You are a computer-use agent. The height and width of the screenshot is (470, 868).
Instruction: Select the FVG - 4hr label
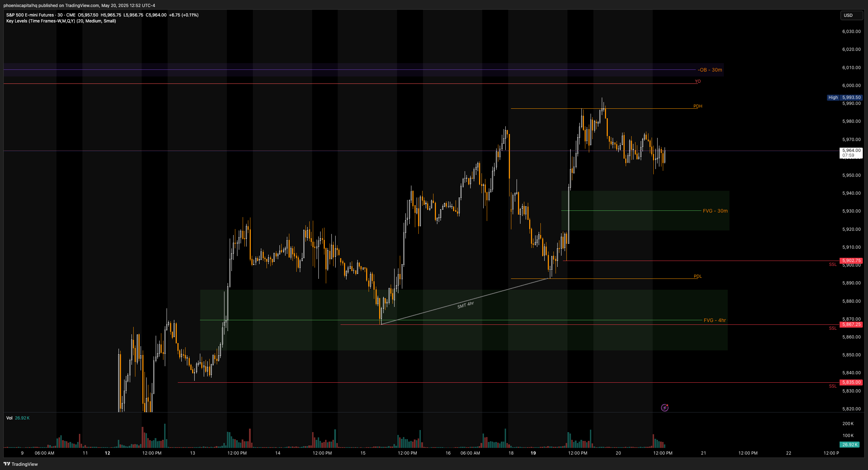pyautogui.click(x=714, y=320)
